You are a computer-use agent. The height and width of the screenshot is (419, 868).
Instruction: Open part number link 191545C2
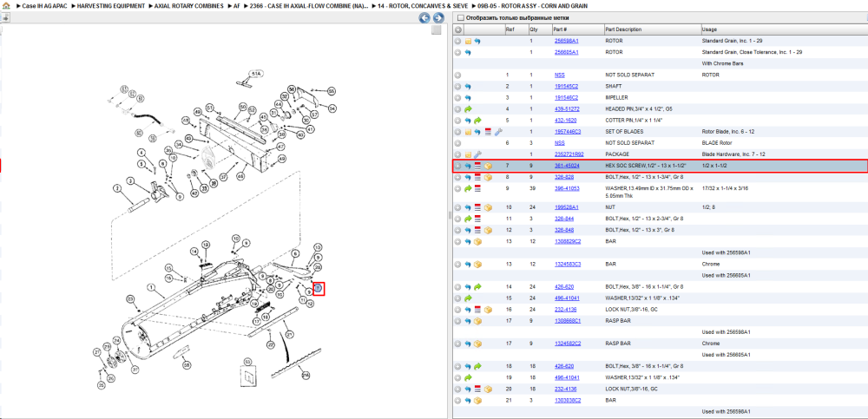tap(566, 87)
